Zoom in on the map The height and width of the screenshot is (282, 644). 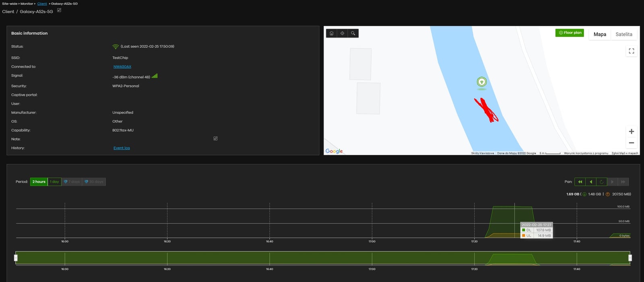click(x=631, y=132)
